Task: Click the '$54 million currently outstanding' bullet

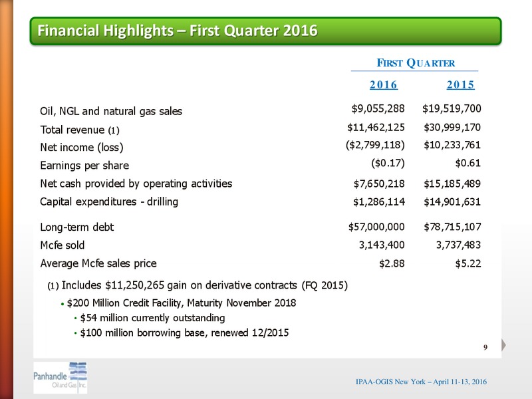Action: tap(150, 318)
